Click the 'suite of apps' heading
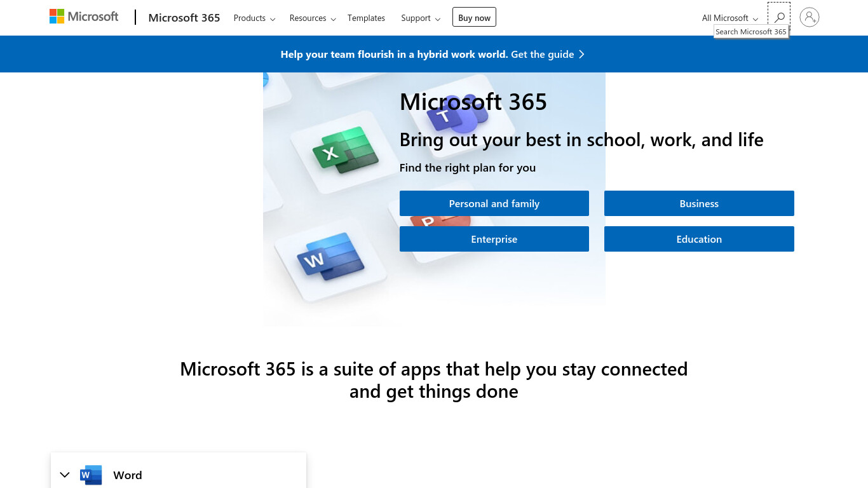Screen dimensions: 868x488 [434, 380]
